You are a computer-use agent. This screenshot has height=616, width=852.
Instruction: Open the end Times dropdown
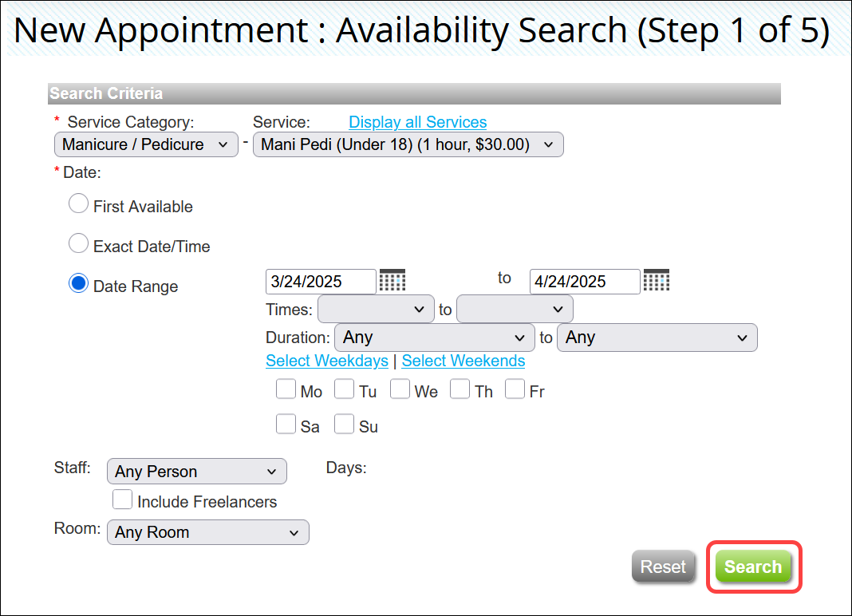point(515,309)
